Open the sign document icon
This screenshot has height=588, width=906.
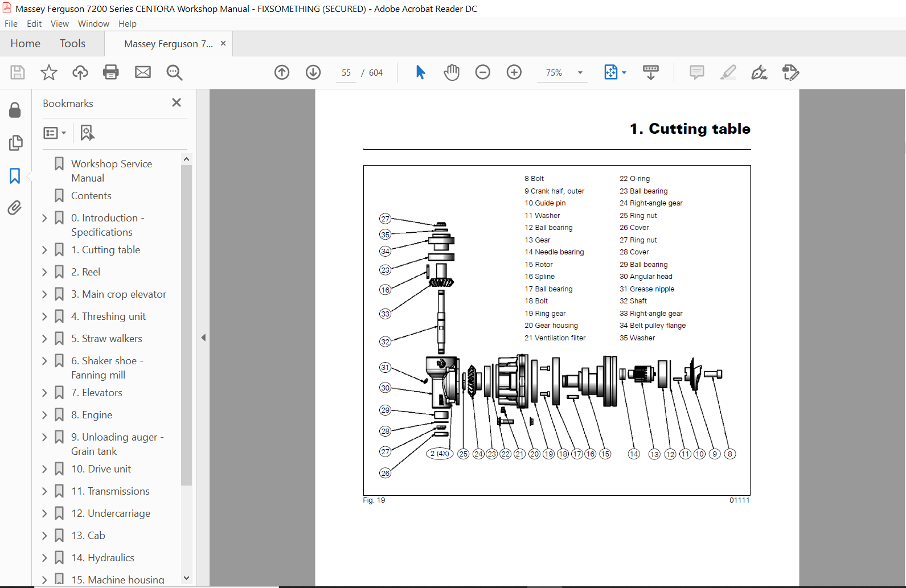760,72
